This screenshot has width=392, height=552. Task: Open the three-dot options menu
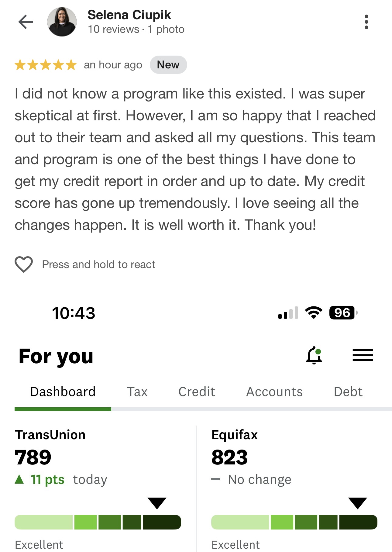click(366, 22)
